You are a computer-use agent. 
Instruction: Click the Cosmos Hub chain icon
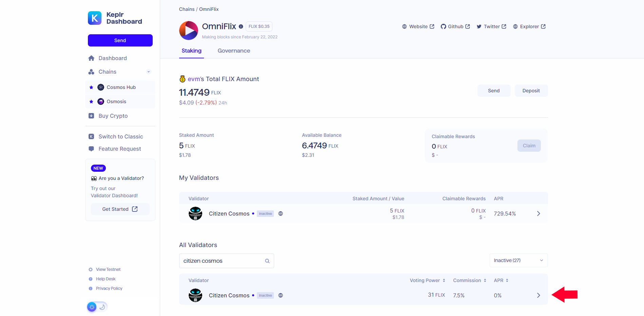[x=101, y=87]
